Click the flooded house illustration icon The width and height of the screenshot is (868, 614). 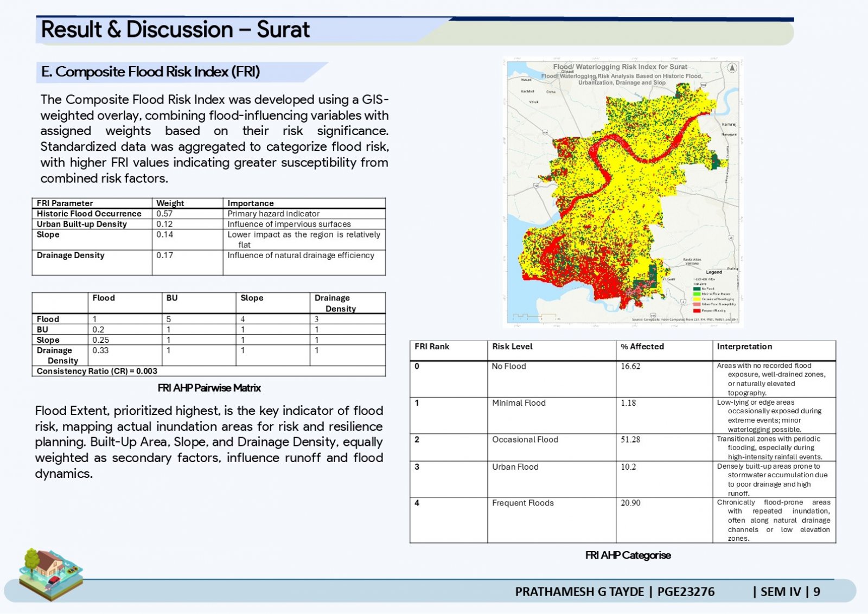[x=50, y=574]
